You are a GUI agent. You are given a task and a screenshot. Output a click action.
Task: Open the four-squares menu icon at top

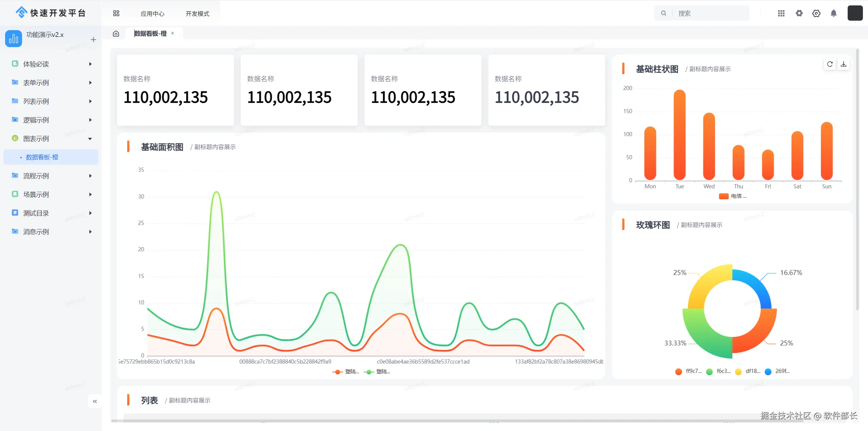click(116, 13)
